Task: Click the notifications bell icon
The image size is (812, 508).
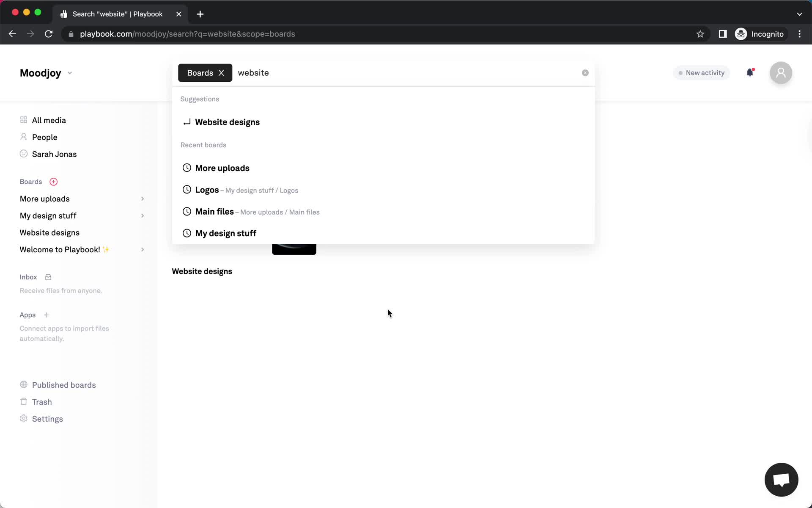Action: pos(750,72)
